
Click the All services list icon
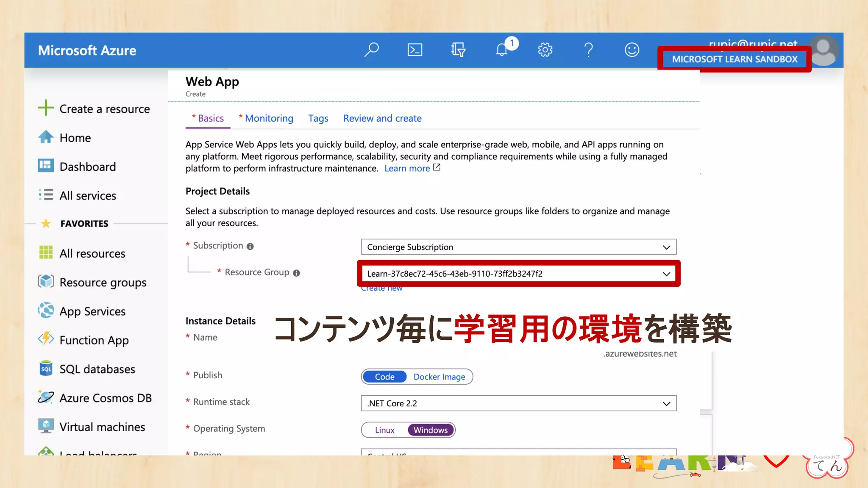click(x=46, y=195)
